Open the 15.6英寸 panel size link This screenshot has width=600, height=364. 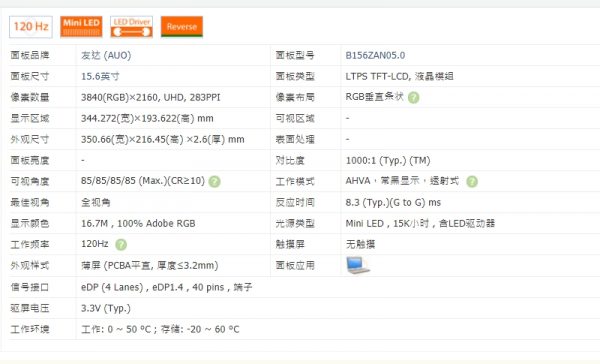click(x=100, y=77)
